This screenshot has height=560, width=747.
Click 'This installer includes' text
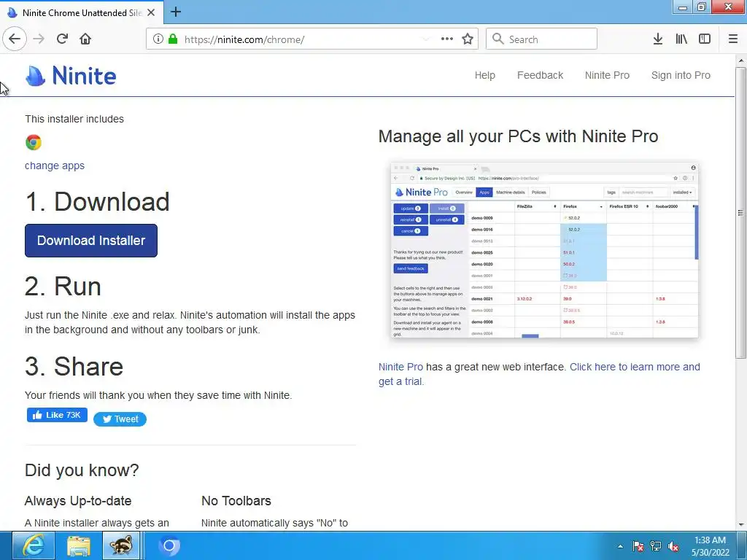pos(74,119)
